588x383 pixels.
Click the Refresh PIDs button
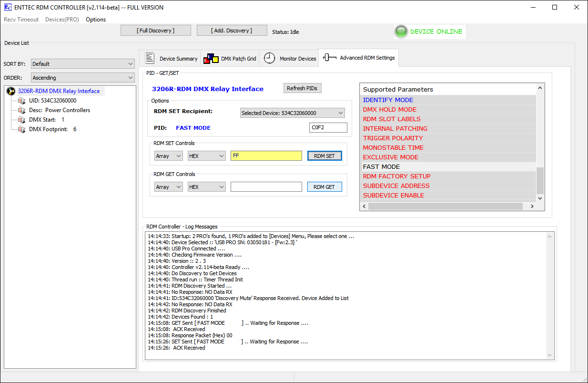pyautogui.click(x=302, y=88)
